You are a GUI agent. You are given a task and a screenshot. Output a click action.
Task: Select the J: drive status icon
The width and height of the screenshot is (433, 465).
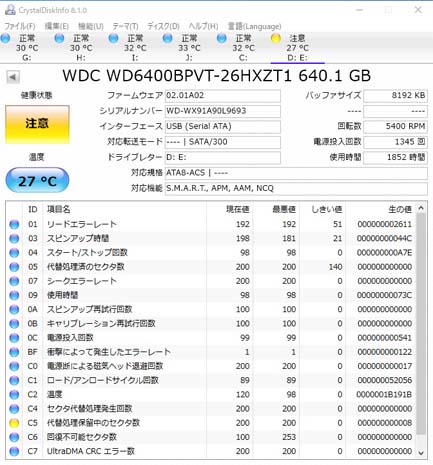168,38
